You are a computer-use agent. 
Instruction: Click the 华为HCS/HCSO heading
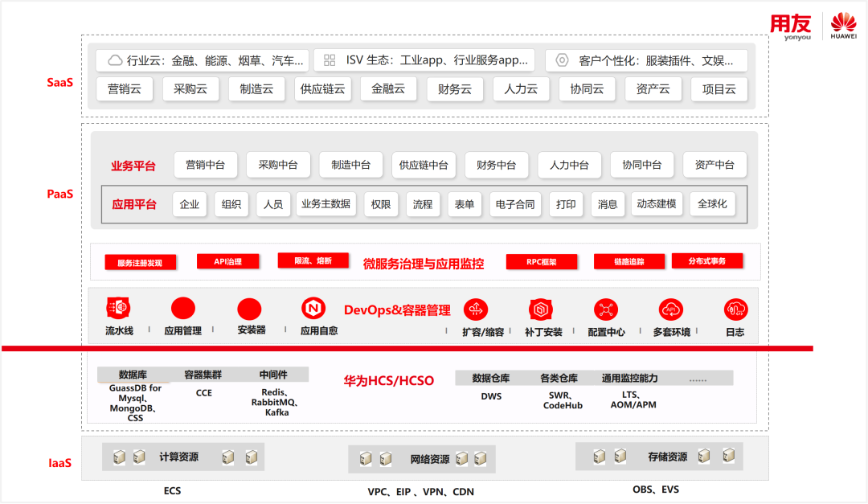pyautogui.click(x=389, y=381)
